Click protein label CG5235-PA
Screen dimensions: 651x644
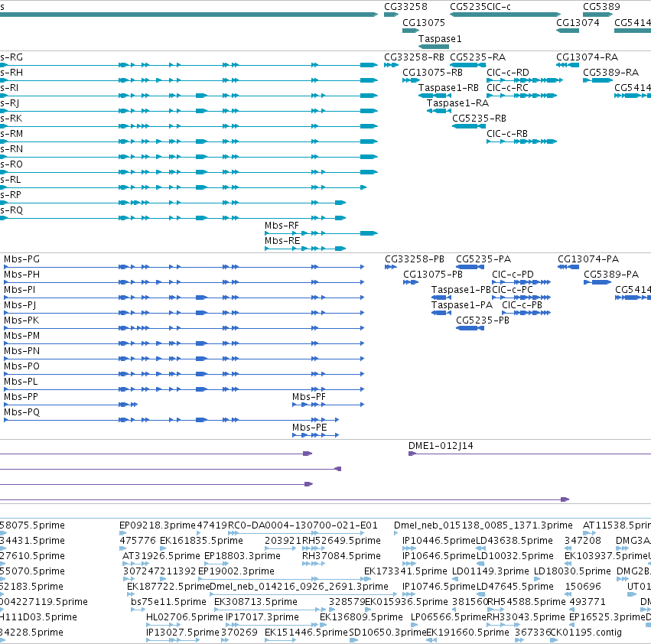click(x=483, y=259)
